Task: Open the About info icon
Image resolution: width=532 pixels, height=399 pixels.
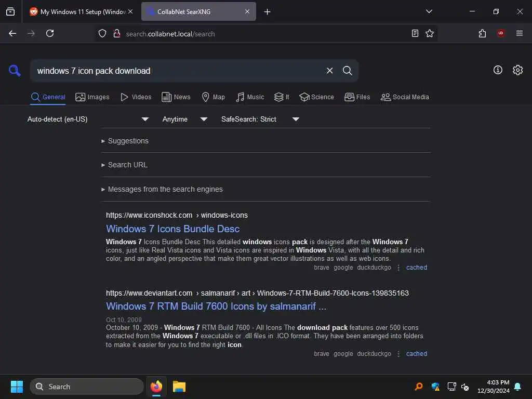Action: pos(497,70)
